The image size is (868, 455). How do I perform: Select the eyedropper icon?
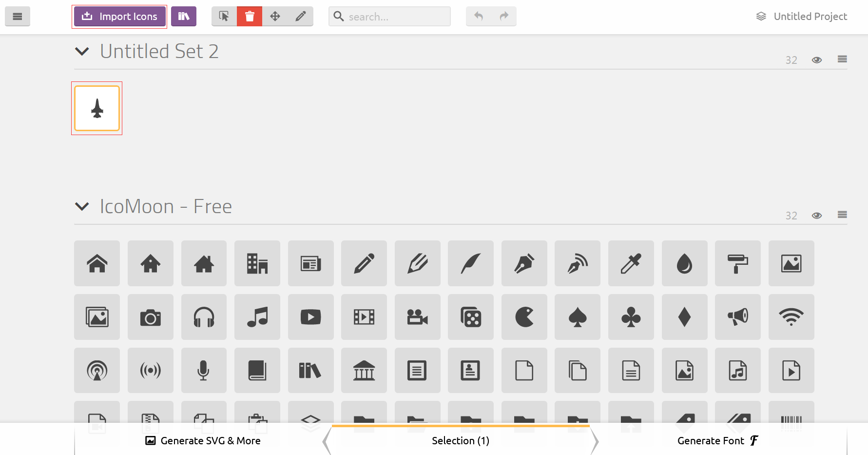[x=631, y=263]
